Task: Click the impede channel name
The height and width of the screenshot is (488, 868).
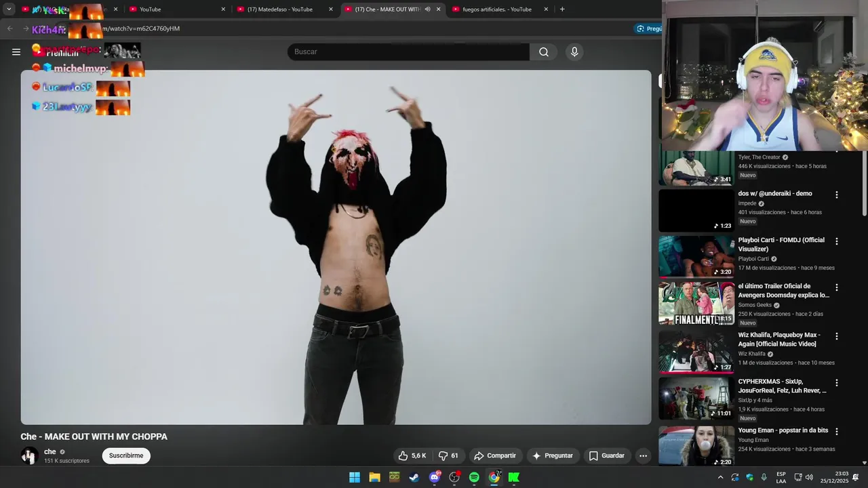Action: click(747, 203)
